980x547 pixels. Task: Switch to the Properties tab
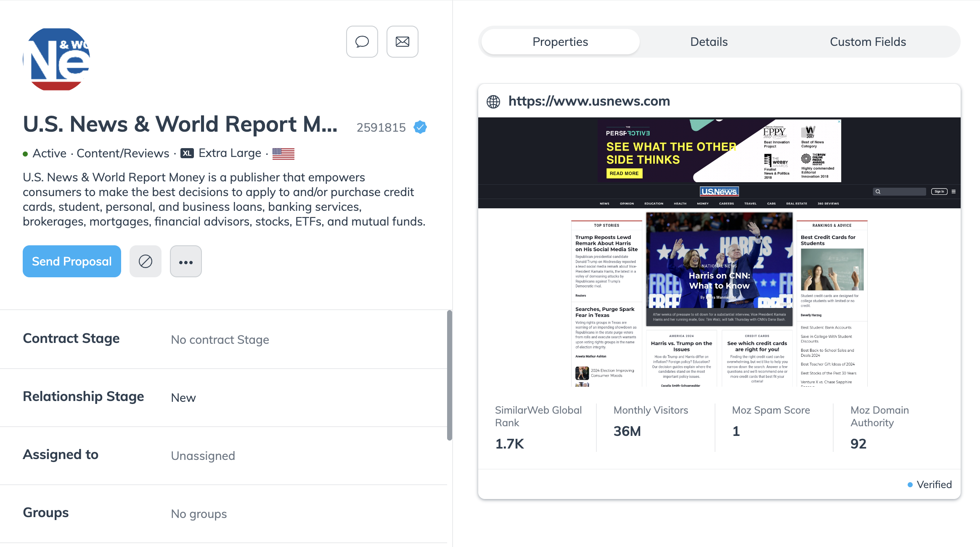tap(560, 42)
